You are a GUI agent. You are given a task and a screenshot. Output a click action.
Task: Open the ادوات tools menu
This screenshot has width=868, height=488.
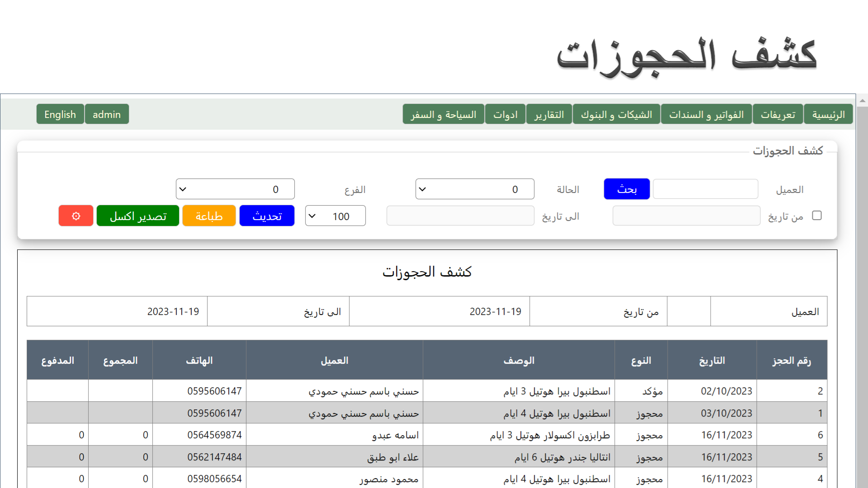(x=505, y=114)
